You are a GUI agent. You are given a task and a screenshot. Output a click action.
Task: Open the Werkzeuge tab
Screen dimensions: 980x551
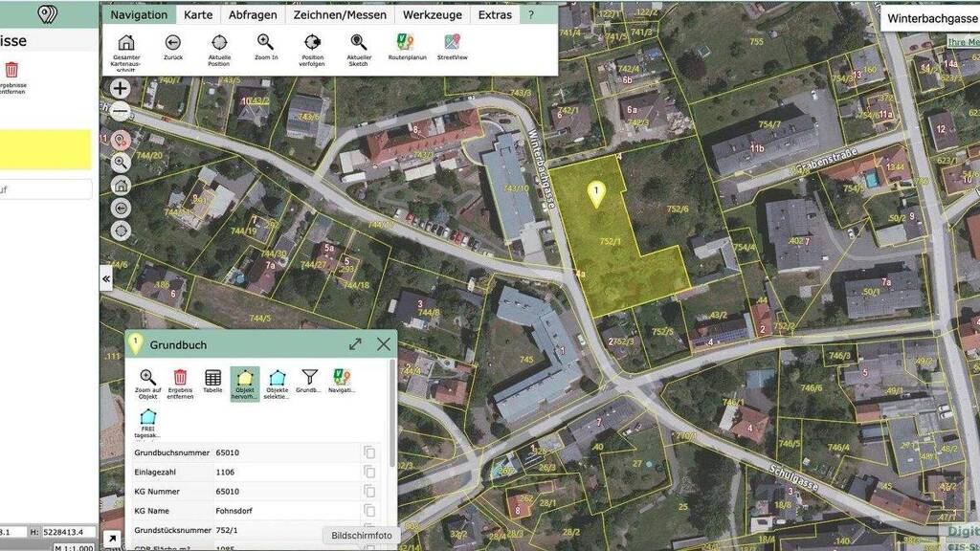(432, 15)
